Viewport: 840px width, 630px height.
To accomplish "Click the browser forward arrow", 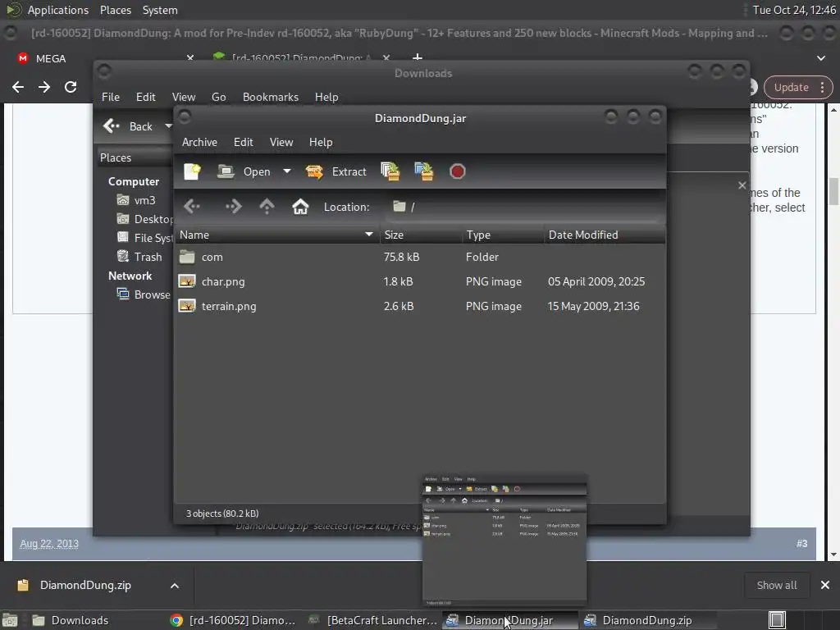I will click(44, 87).
